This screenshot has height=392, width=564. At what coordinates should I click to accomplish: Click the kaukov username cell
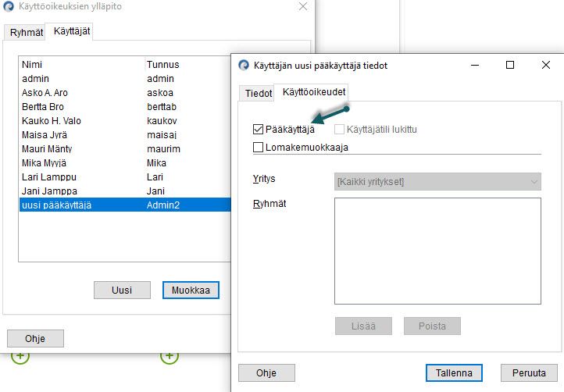pos(162,120)
